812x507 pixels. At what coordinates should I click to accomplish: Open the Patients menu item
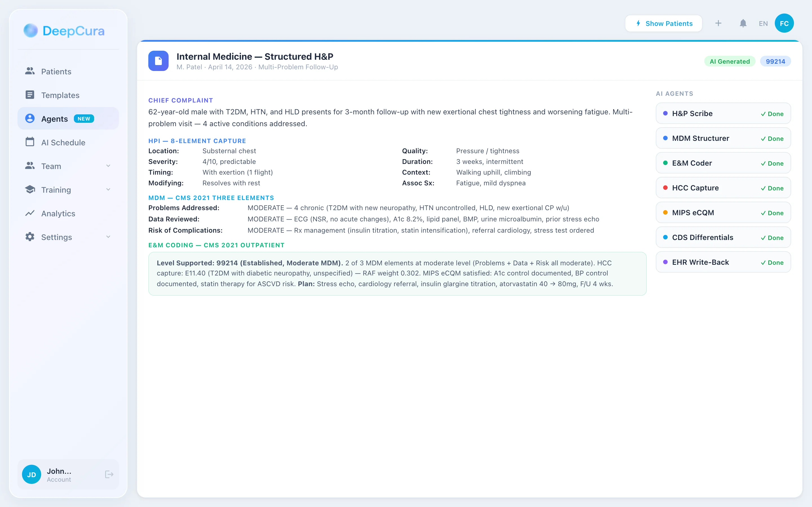[56, 72]
